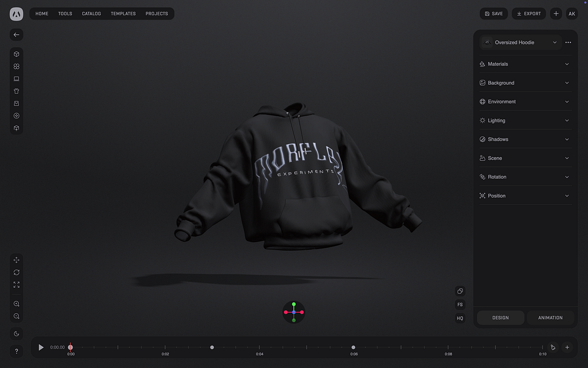Image resolution: width=588 pixels, height=368 pixels.
Task: Open the four-circle elements icon
Action: point(16,67)
